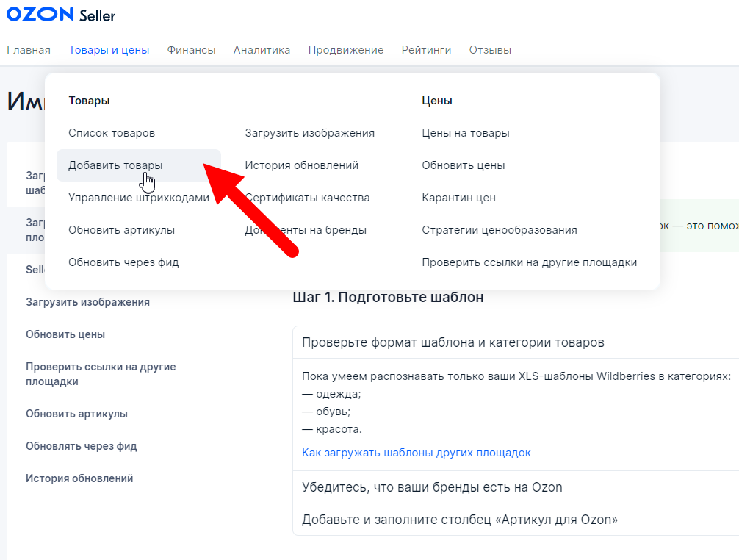The height and width of the screenshot is (560, 739).
Task: Click the text line — красота.
Action: click(x=332, y=429)
